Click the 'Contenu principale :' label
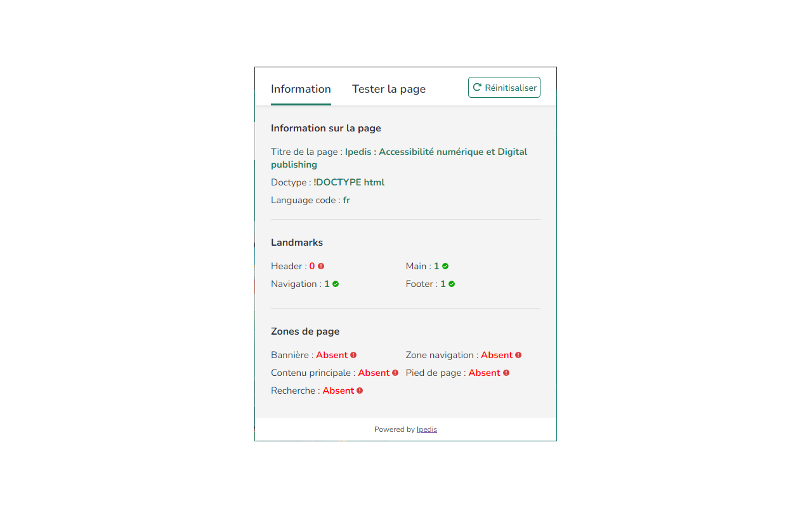The width and height of the screenshot is (812, 508). (313, 373)
